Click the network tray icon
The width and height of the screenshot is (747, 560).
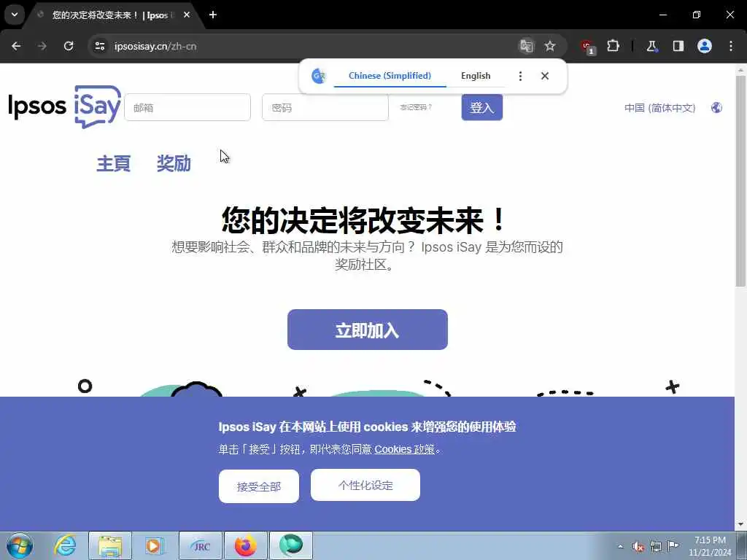[x=656, y=547]
